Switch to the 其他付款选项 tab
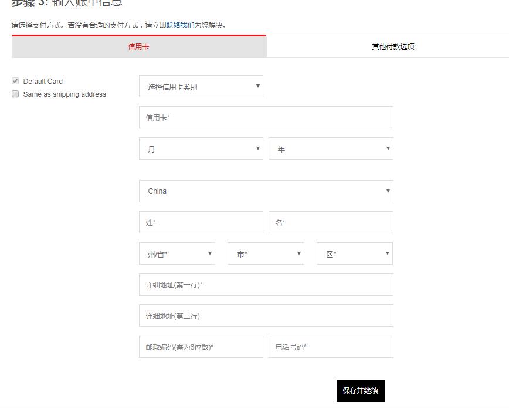Screen dimensions: 509x420 [x=392, y=46]
